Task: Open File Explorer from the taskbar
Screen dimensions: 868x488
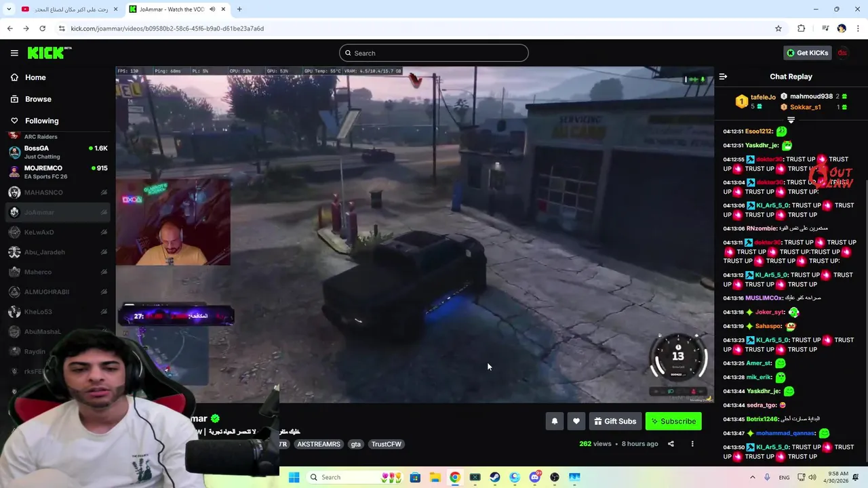Action: pyautogui.click(x=435, y=477)
